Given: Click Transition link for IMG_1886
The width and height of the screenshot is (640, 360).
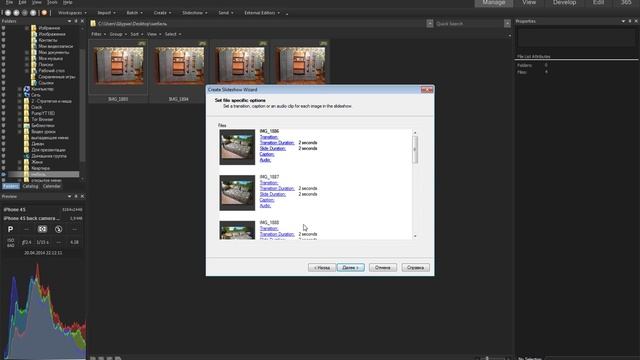Looking at the screenshot, I should click(269, 137).
